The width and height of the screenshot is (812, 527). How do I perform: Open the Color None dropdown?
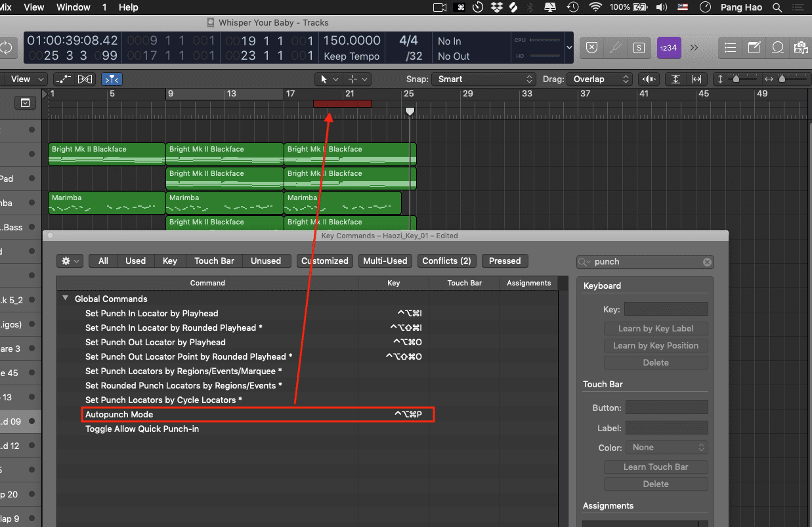(x=666, y=447)
